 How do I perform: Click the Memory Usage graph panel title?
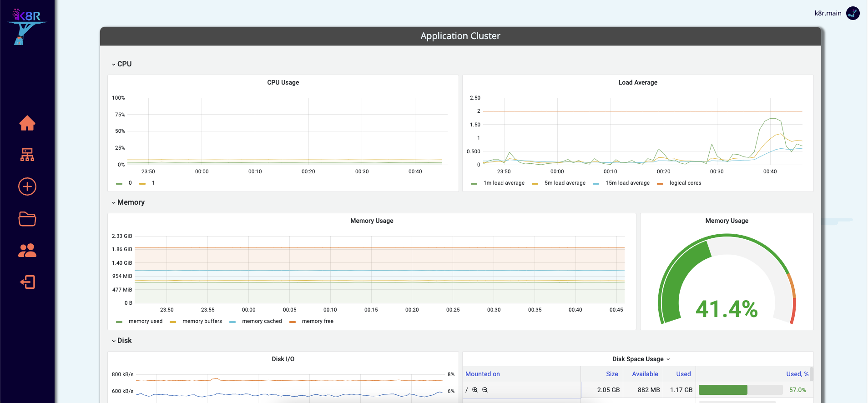pos(372,221)
